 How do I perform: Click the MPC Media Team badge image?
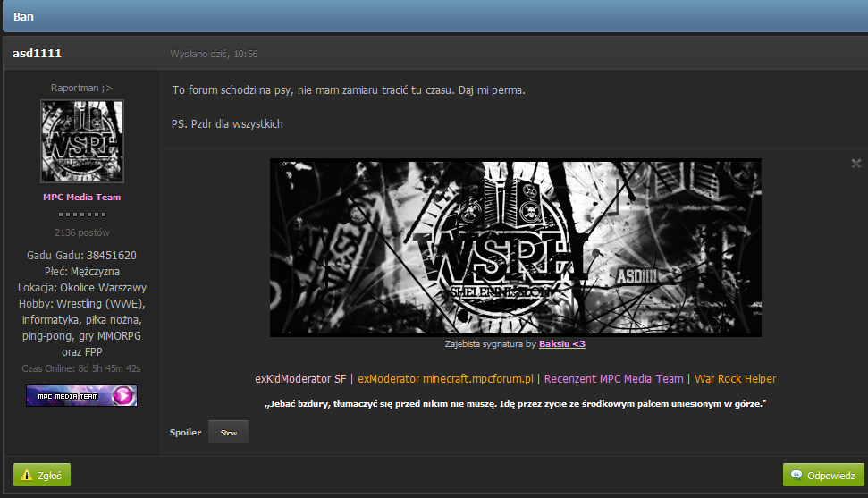coord(81,395)
